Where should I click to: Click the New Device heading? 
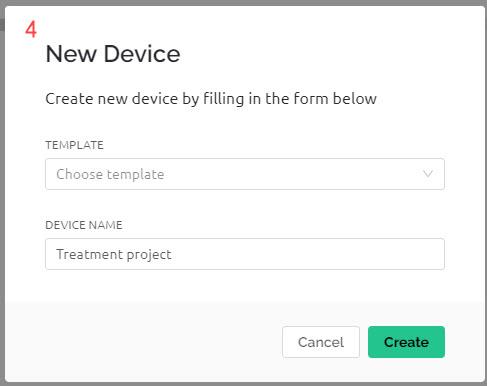tap(113, 54)
